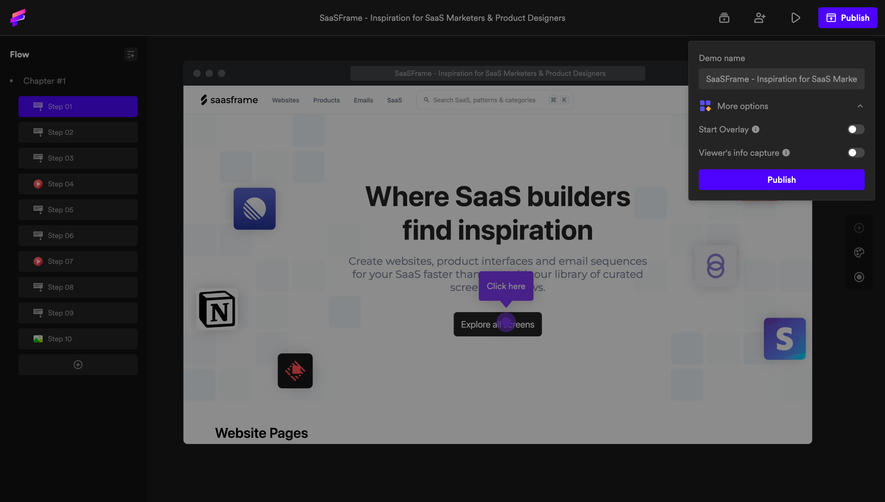Viewport: 885px width, 502px height.
Task: Toggle the Start Overlay switch
Action: point(856,129)
